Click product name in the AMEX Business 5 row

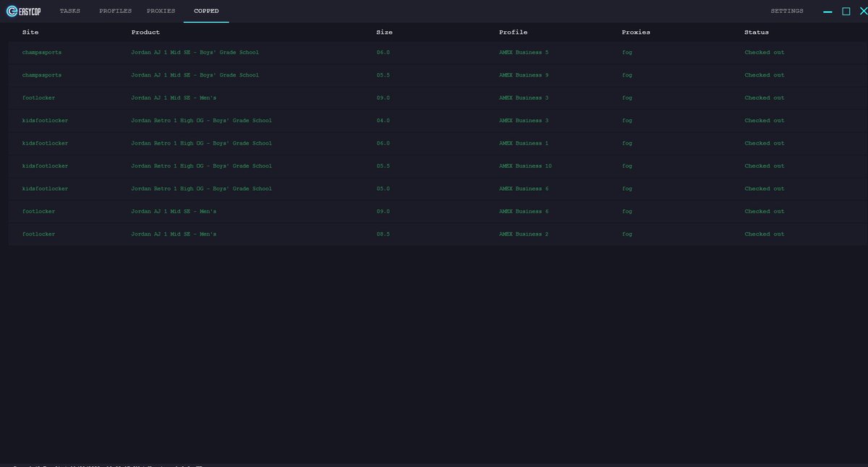195,53
